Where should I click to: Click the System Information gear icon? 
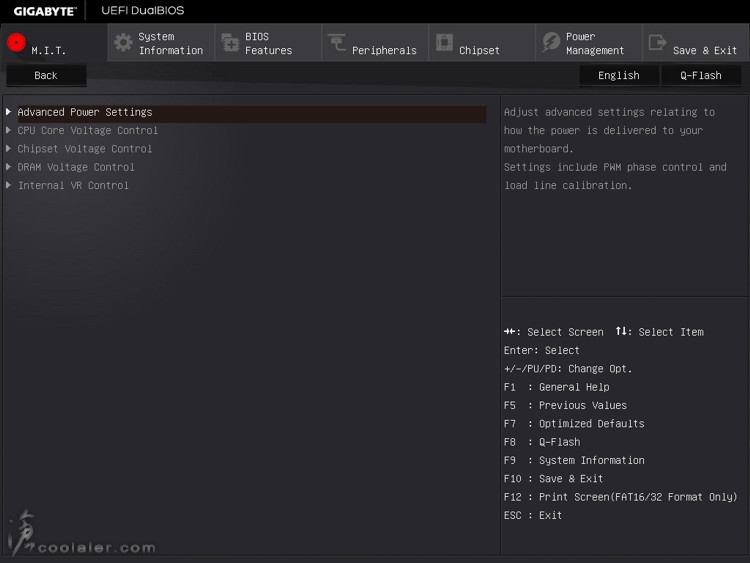[x=123, y=43]
